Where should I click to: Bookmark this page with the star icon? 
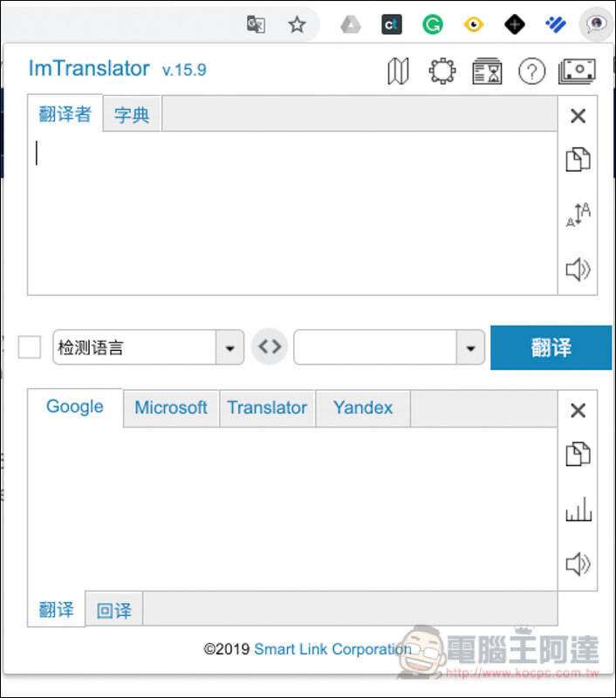(x=297, y=24)
